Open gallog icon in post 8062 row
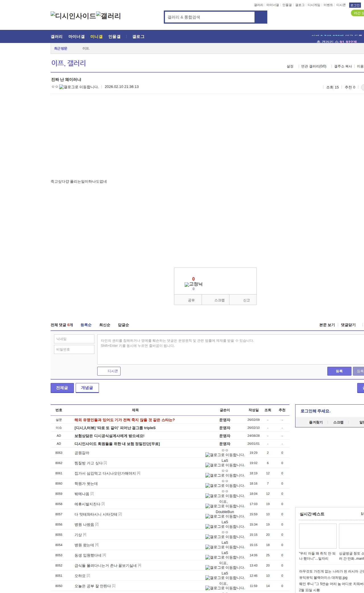 pos(225,465)
